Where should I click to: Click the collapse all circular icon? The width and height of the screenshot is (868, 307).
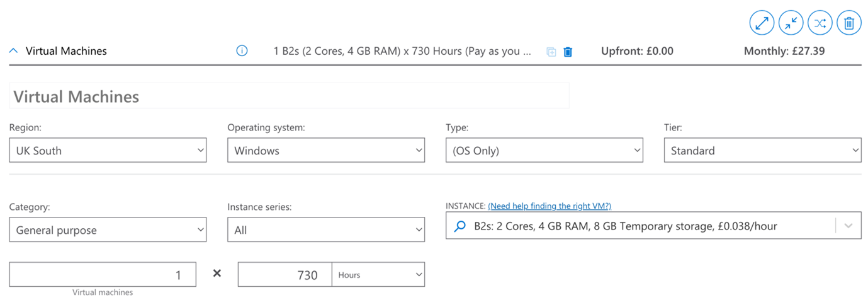[x=791, y=23]
